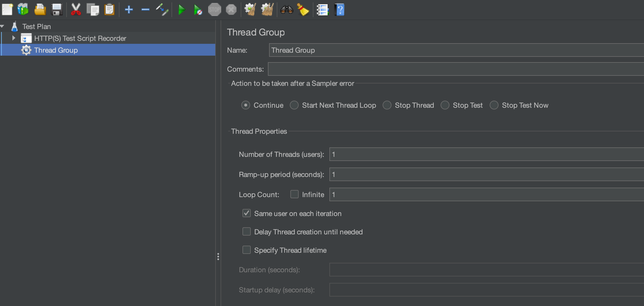Click Start no pauses icon
Viewport: 644px width, 306px height.
point(198,10)
